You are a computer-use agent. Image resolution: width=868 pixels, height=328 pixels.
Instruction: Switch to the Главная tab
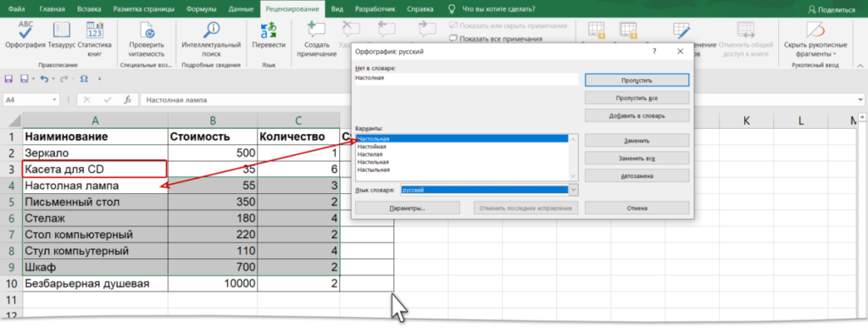click(53, 8)
